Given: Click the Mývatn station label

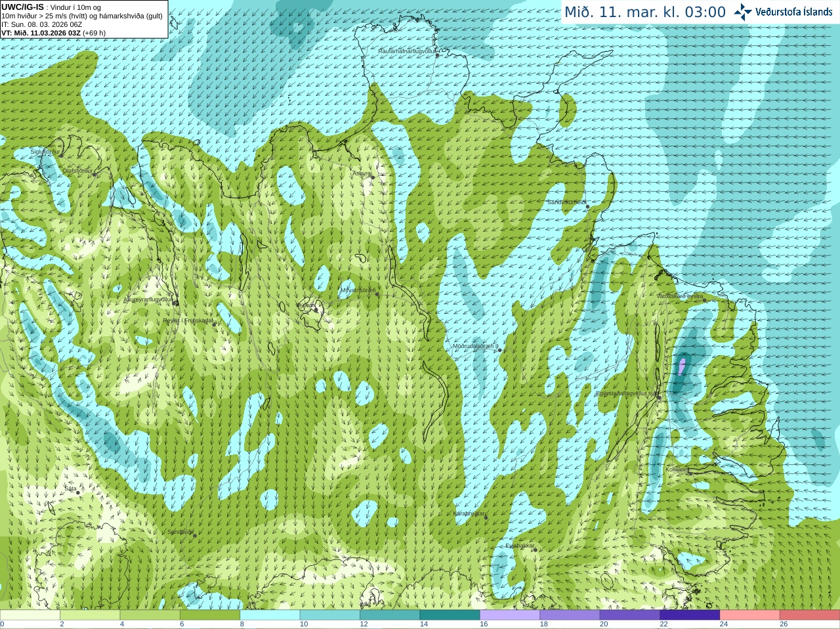Looking at the screenshot, I should coord(305,305).
